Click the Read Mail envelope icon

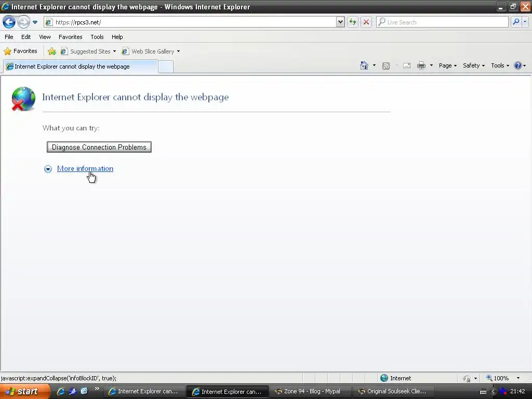pos(407,66)
